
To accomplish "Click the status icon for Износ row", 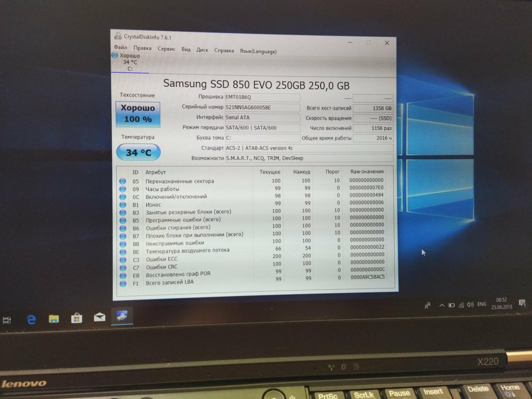I will click(x=123, y=205).
